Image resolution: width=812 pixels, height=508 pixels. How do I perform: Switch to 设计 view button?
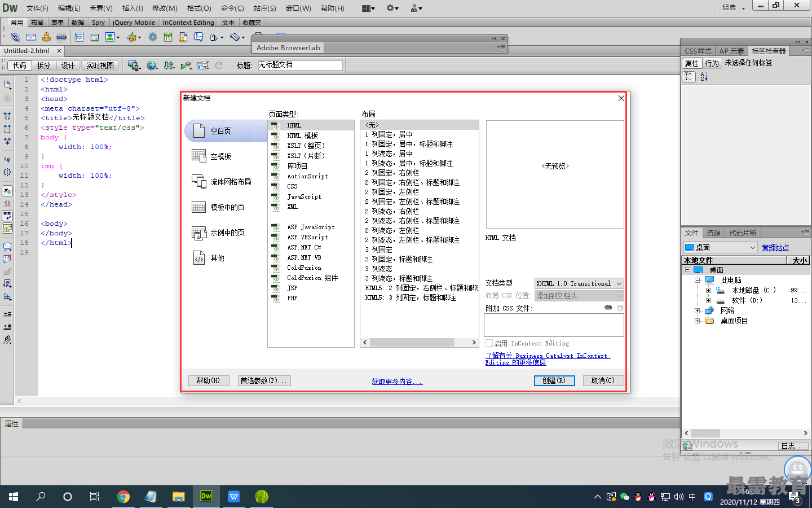[68, 65]
